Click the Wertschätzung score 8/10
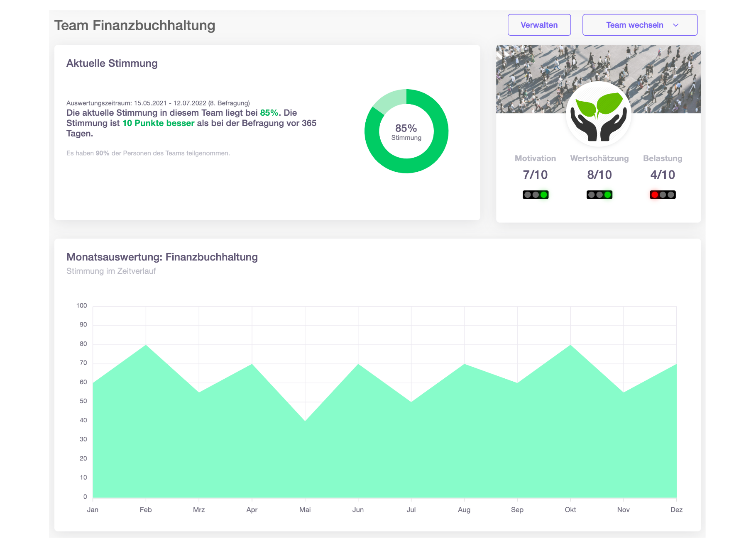This screenshot has width=756, height=548. tap(599, 175)
